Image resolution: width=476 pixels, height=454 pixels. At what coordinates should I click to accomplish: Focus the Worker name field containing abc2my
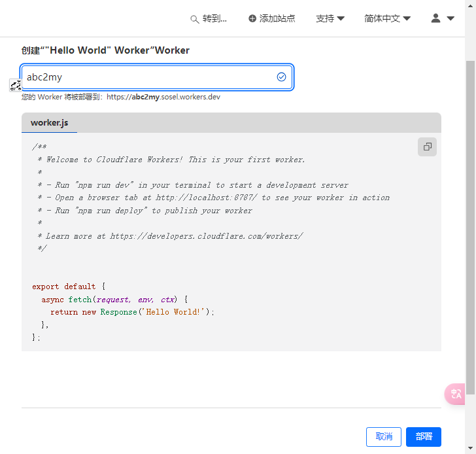click(147, 77)
